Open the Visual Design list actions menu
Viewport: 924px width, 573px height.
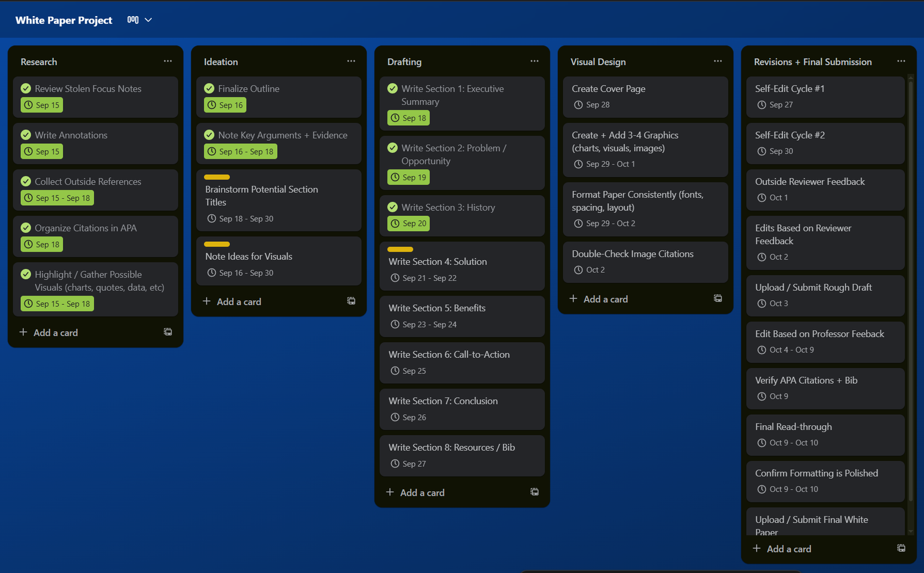click(x=717, y=61)
